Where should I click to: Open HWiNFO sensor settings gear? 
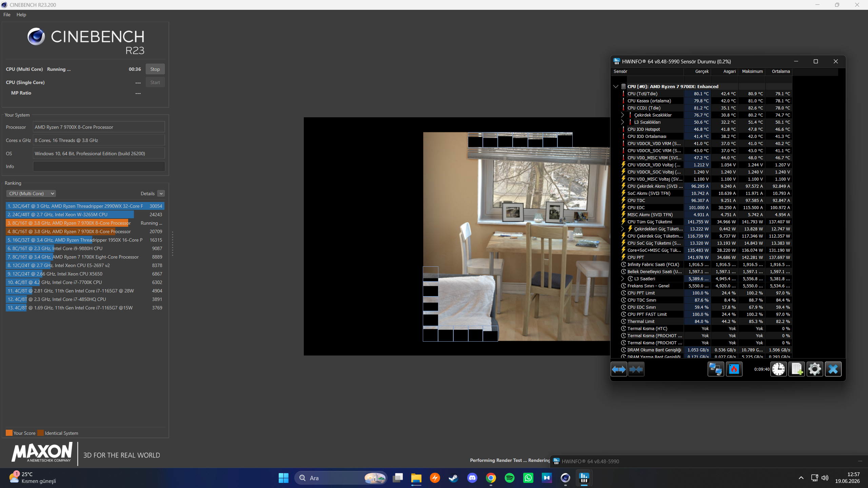815,369
